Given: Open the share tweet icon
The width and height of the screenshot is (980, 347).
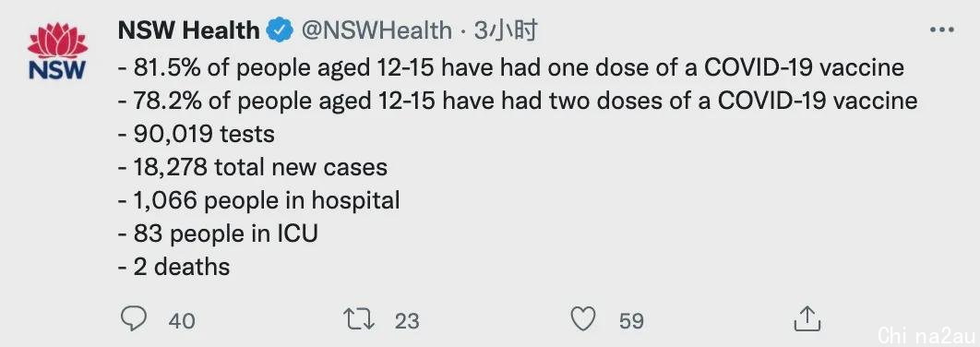Looking at the screenshot, I should [807, 319].
